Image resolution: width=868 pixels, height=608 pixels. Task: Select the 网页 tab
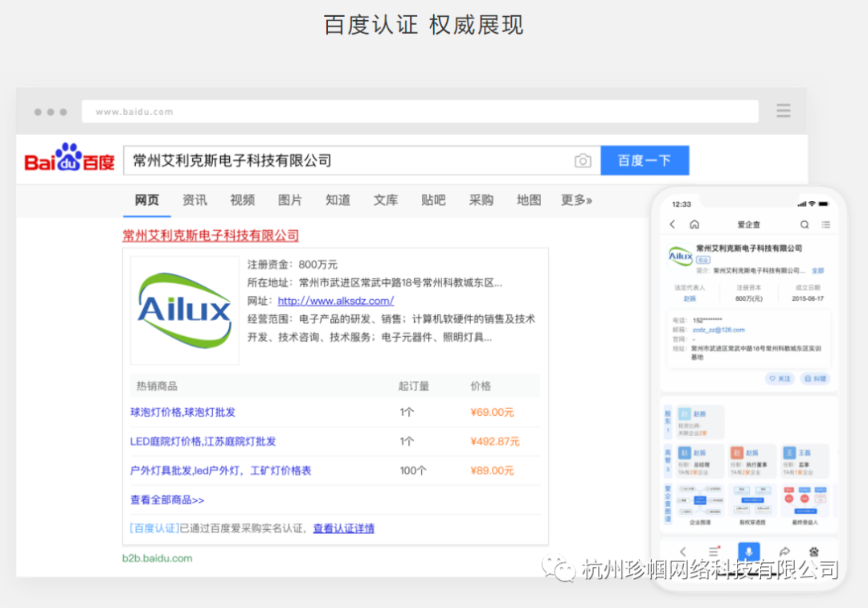tap(147, 200)
